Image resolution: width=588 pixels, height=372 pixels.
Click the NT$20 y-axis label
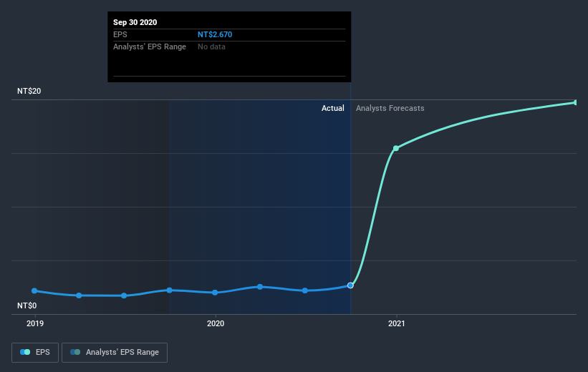[x=29, y=91]
